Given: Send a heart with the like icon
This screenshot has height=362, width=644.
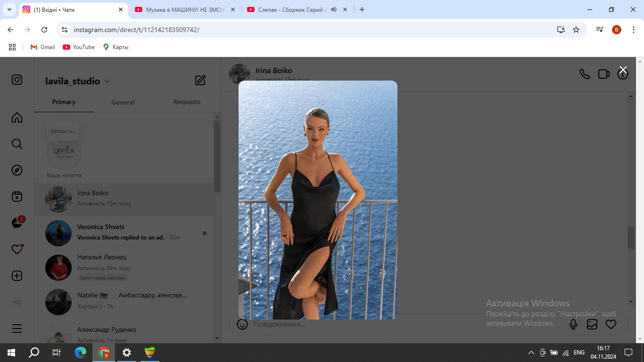Looking at the screenshot, I should (x=611, y=324).
